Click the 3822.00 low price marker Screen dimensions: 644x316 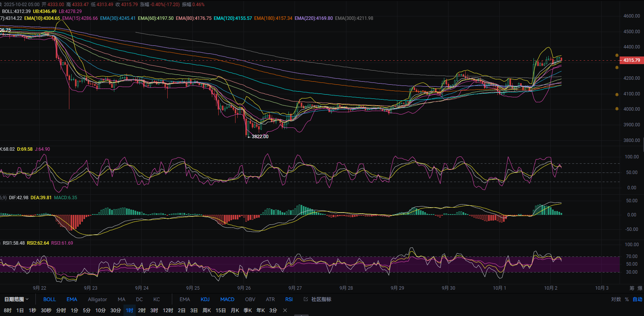[x=260, y=137]
